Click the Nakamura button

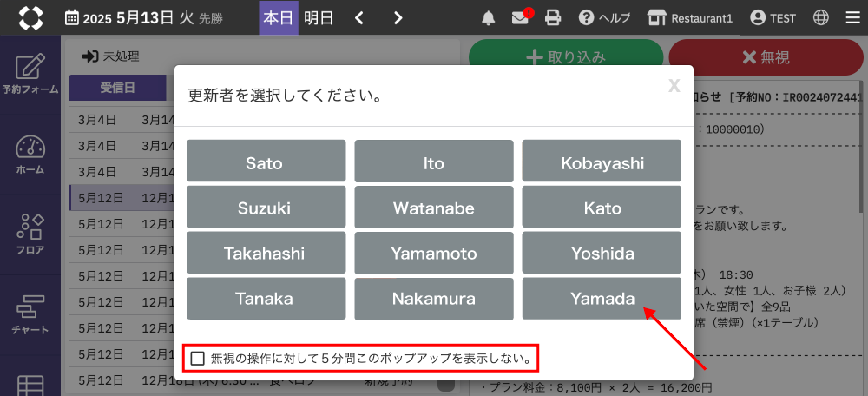click(434, 299)
